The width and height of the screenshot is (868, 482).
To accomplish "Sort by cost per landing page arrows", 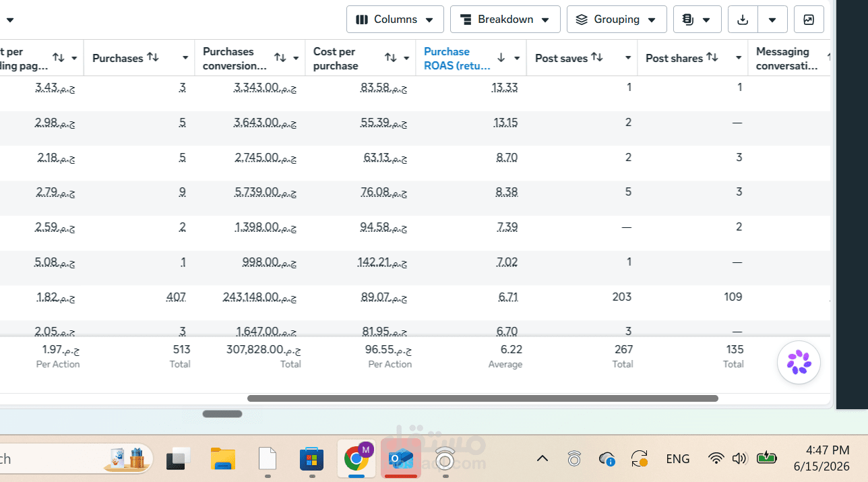I will point(59,58).
